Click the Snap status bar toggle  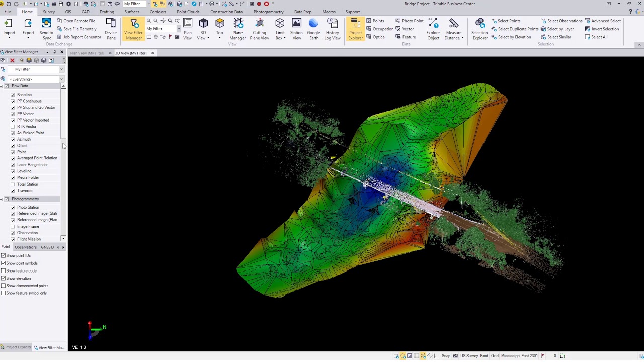click(x=446, y=356)
